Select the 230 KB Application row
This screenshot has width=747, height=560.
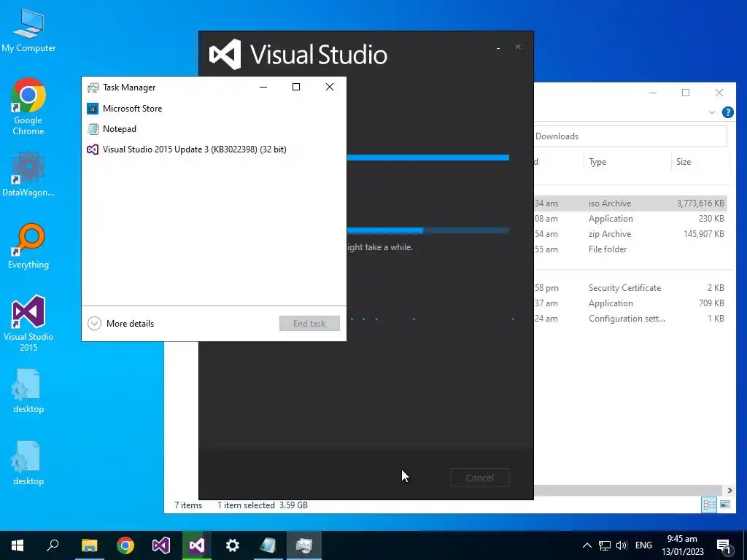click(x=630, y=219)
